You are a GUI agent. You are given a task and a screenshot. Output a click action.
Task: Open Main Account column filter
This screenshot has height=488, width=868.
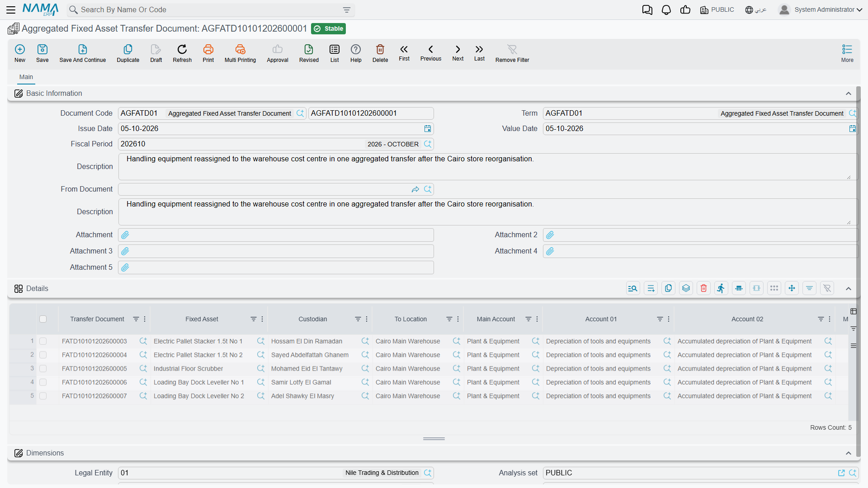528,319
